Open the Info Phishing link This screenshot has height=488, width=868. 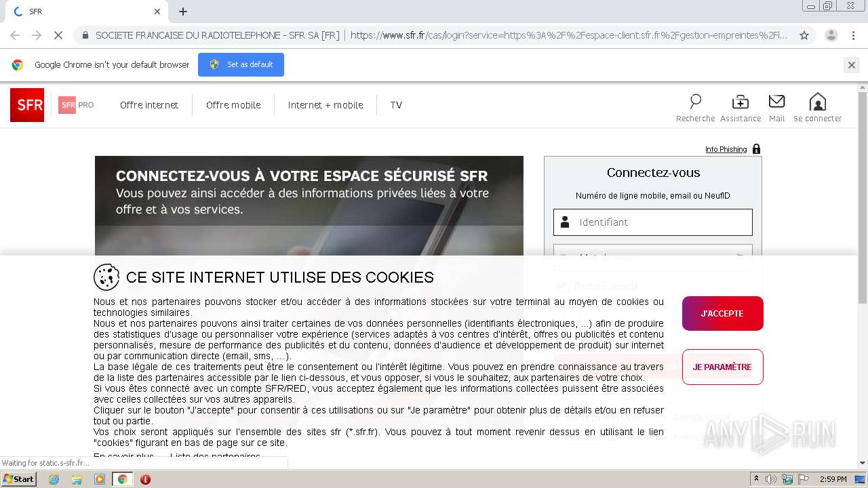tap(726, 149)
